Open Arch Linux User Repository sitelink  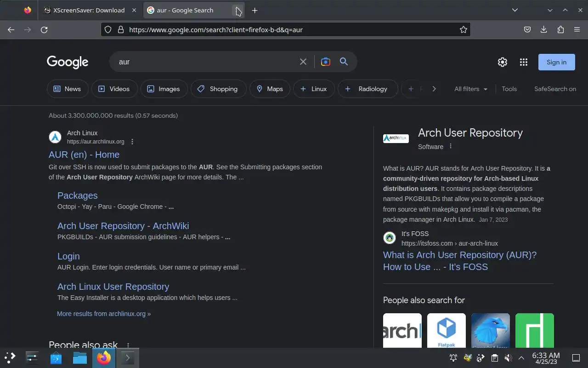click(113, 287)
